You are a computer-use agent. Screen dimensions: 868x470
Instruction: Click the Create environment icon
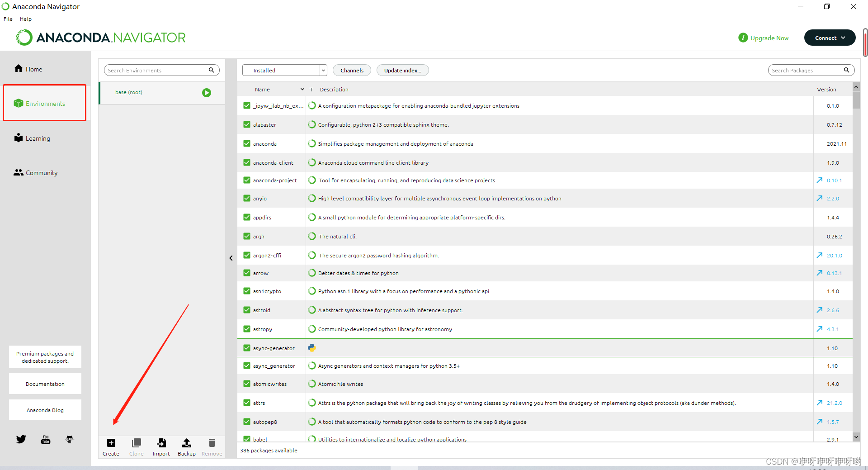pyautogui.click(x=111, y=443)
